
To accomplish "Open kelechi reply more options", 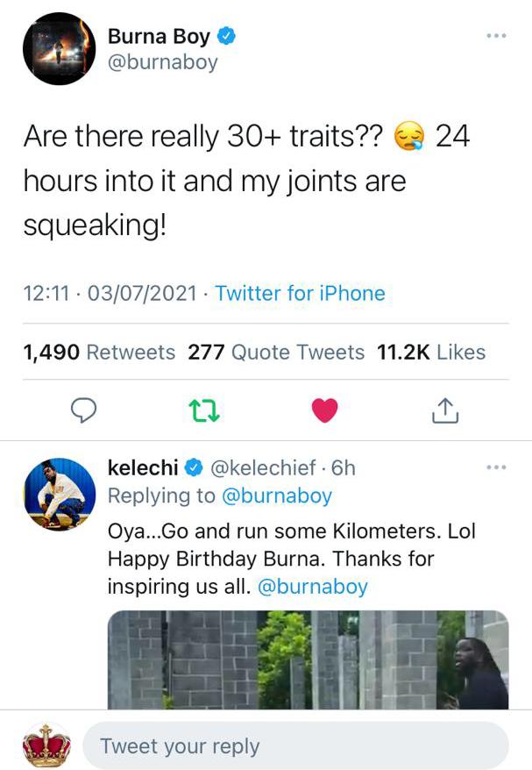I will click(496, 467).
